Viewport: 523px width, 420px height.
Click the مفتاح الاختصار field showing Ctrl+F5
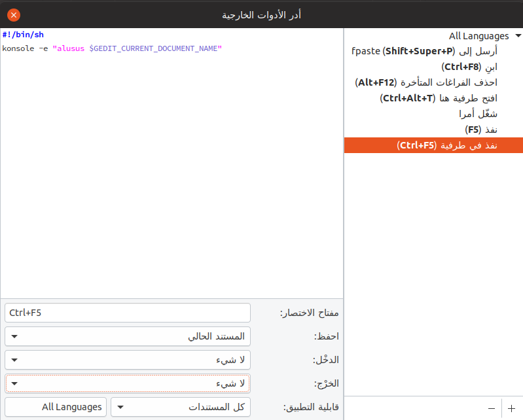point(128,313)
